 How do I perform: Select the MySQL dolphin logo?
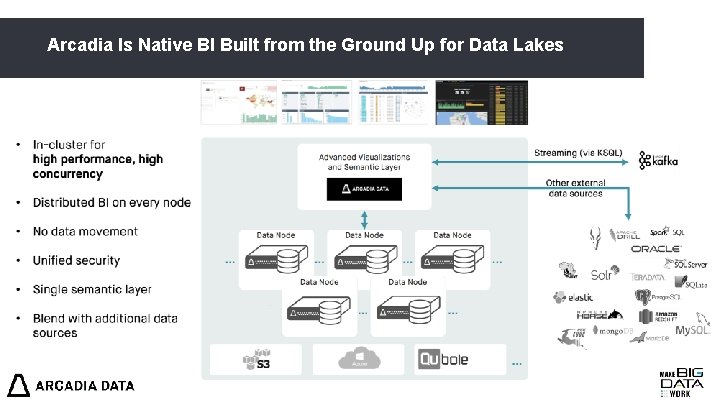(x=692, y=325)
